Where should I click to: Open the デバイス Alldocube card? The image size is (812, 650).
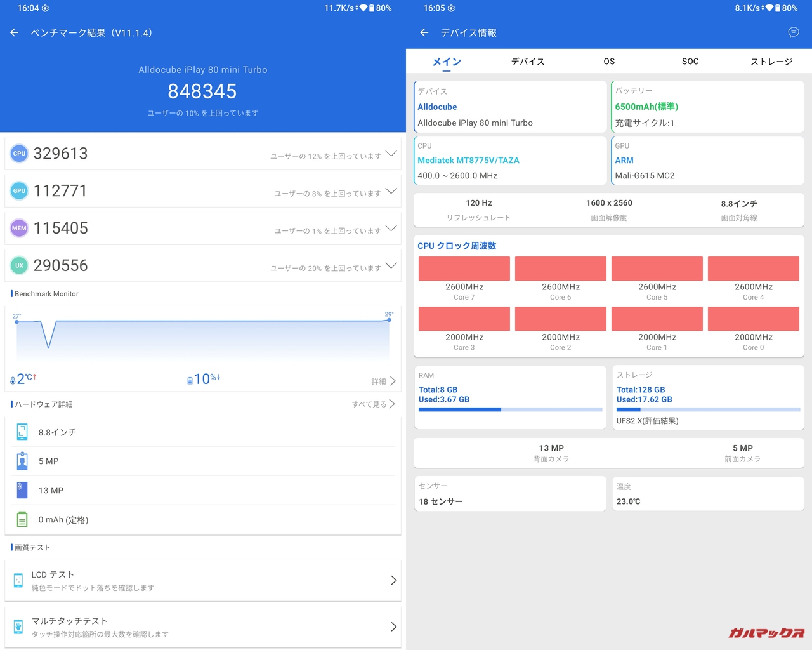tap(510, 107)
